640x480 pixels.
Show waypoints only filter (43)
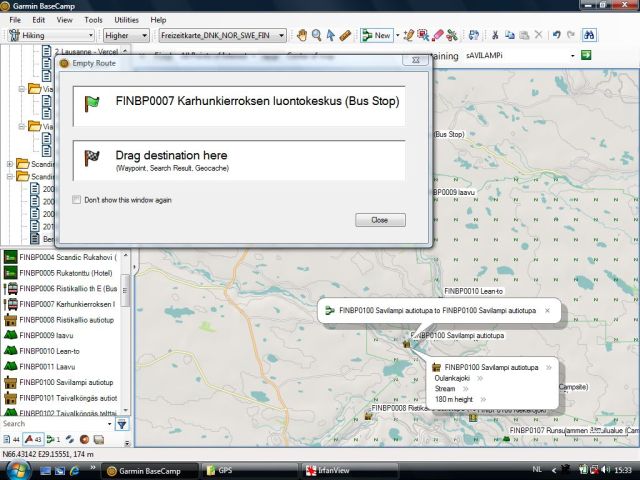point(31,440)
